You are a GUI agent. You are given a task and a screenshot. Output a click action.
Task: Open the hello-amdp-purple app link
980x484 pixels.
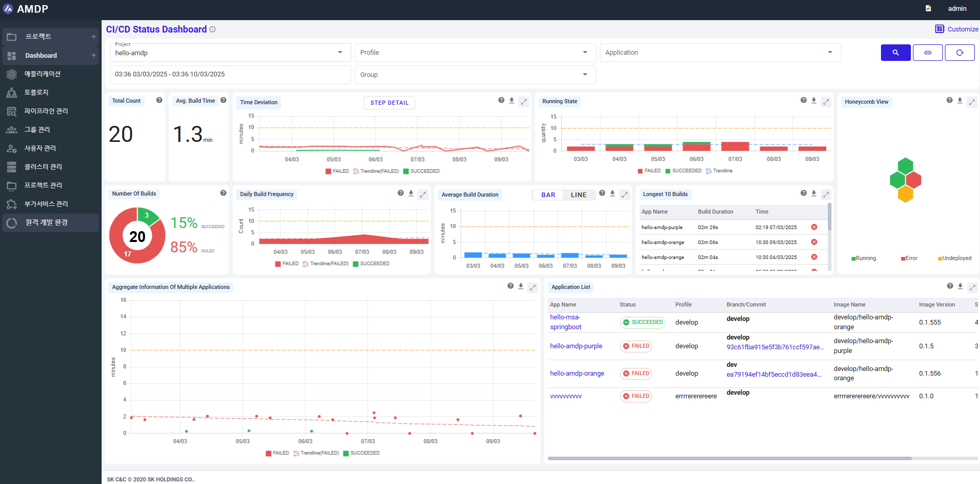pos(576,346)
